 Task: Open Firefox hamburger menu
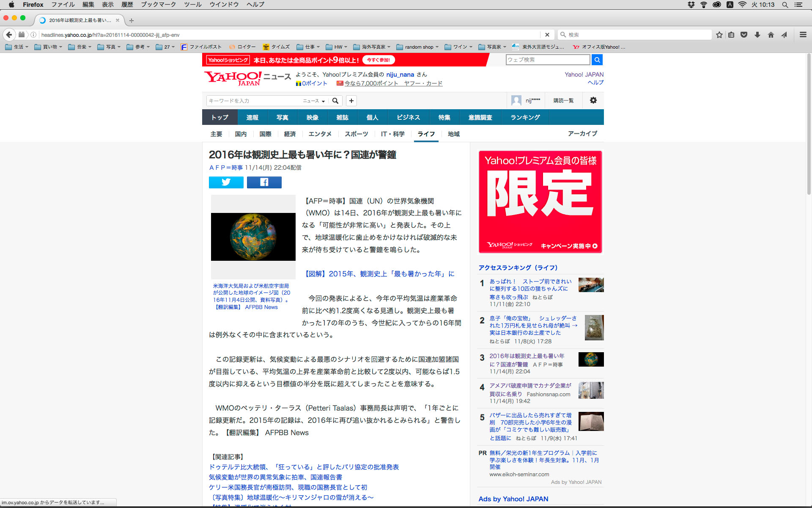803,35
